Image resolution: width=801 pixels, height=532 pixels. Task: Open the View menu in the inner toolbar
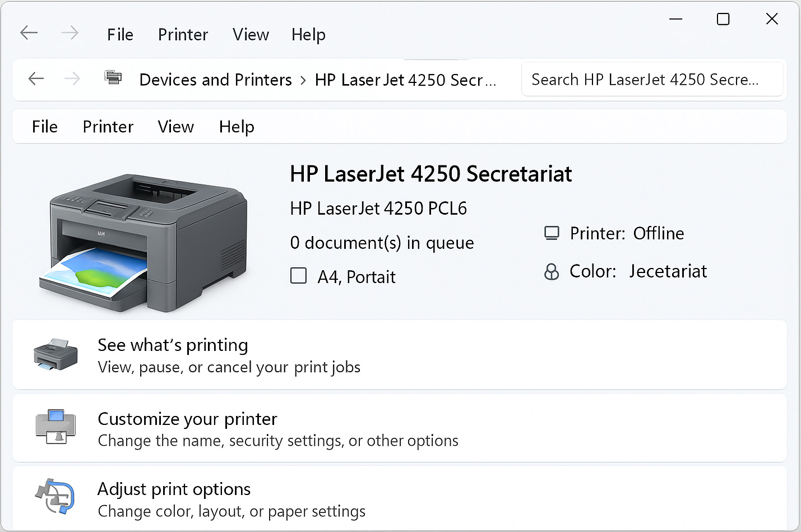coord(175,126)
